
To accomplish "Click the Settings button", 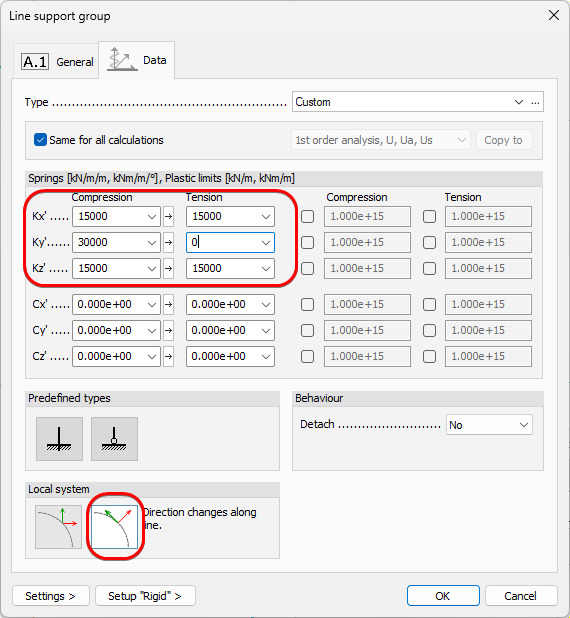I will tap(51, 596).
